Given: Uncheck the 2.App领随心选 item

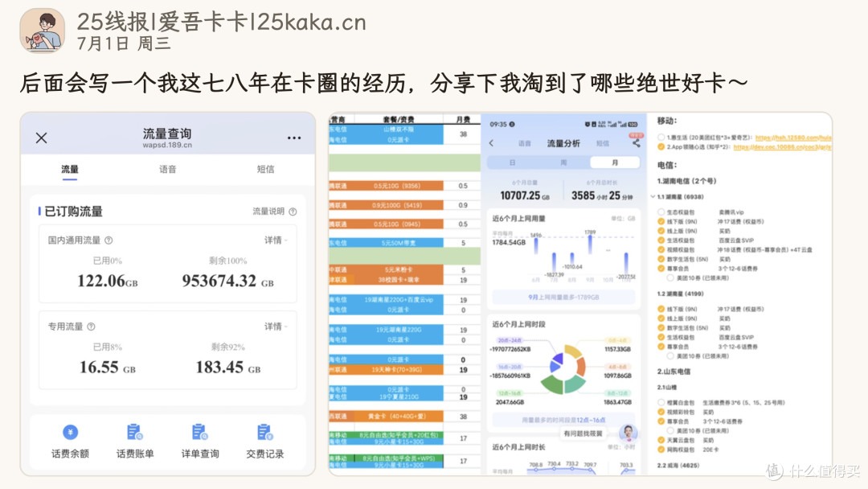Looking at the screenshot, I should coord(661,146).
